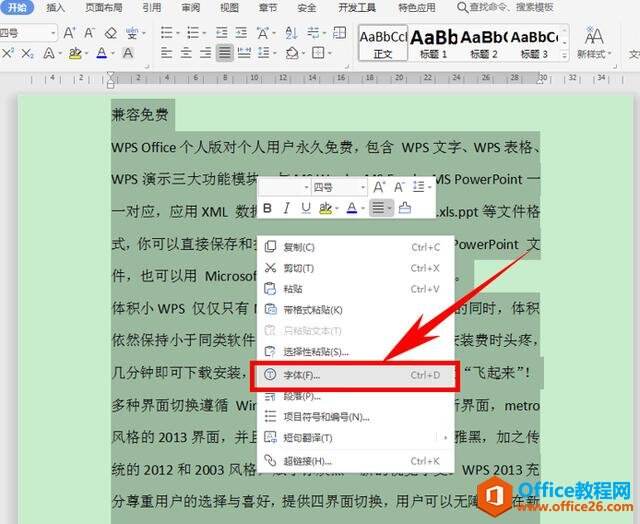Apply mini toolbar font color A
Viewport: 640px width, 524px height.
pyautogui.click(x=351, y=209)
